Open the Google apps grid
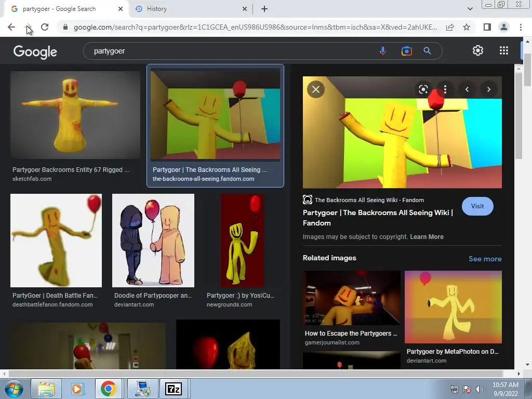The width and height of the screenshot is (532, 399). click(504, 50)
